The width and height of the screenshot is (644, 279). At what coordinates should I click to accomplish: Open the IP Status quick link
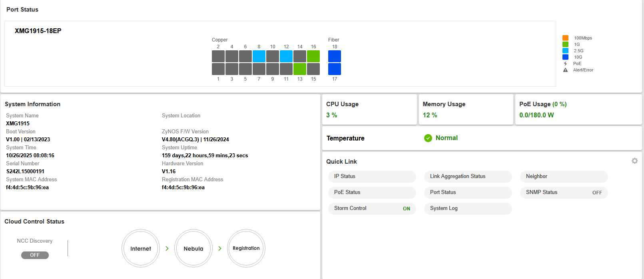[372, 176]
